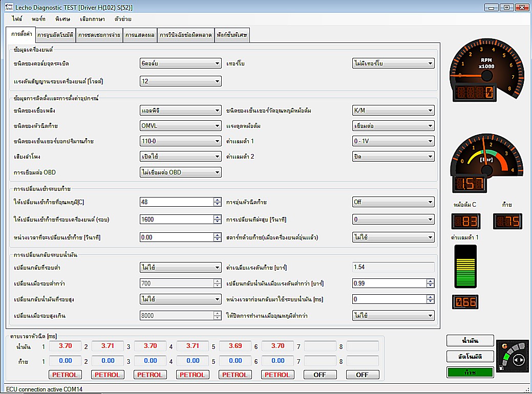Click the RPM digital readout display
Screen dimensions: 532x394
click(x=475, y=93)
